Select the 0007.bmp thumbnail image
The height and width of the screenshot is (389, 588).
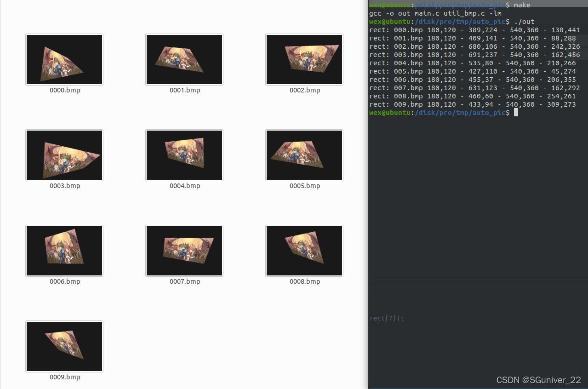(184, 251)
